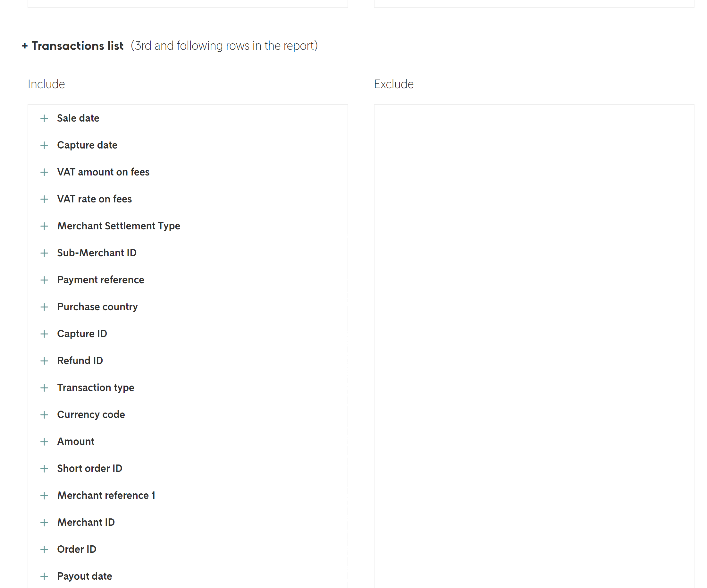The width and height of the screenshot is (707, 588).
Task: Click the Merchant ID list item
Action: (x=86, y=522)
